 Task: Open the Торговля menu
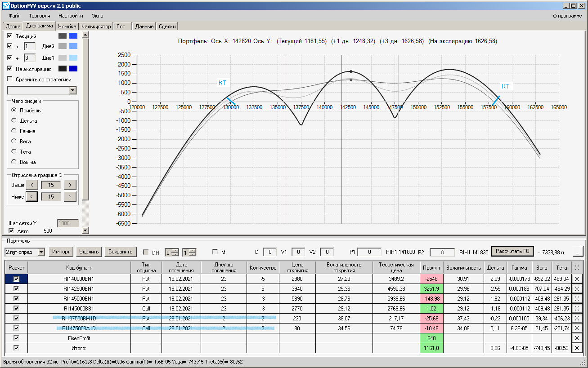[x=40, y=16]
